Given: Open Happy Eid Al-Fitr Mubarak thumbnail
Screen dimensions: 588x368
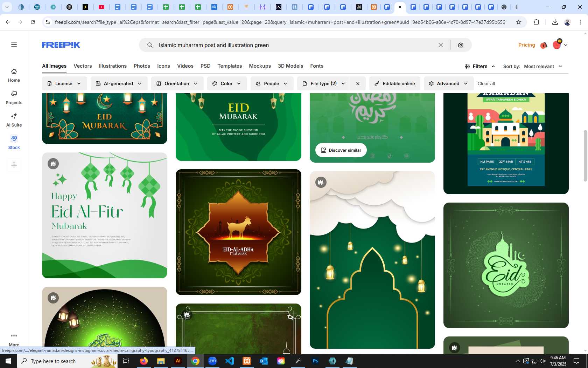Looking at the screenshot, I should (105, 215).
